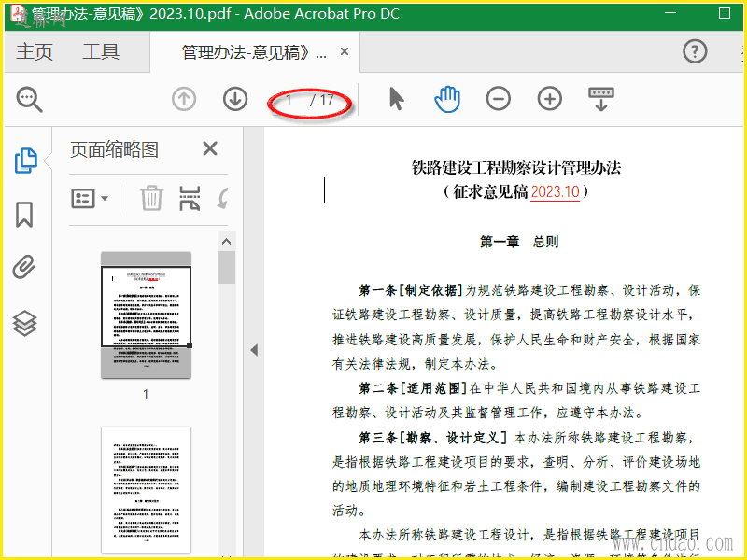Click the thumbnail panel scrollbar handle

click(226, 267)
